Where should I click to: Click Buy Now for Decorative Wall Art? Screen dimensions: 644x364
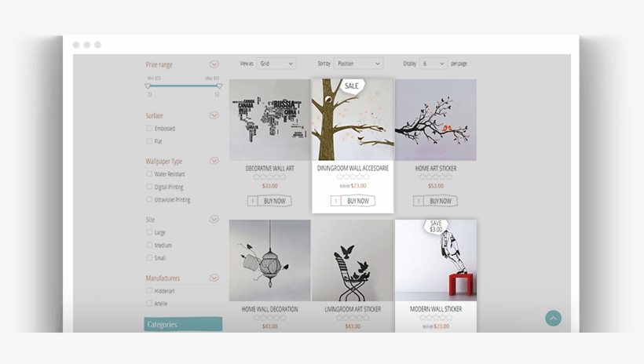[x=274, y=201]
